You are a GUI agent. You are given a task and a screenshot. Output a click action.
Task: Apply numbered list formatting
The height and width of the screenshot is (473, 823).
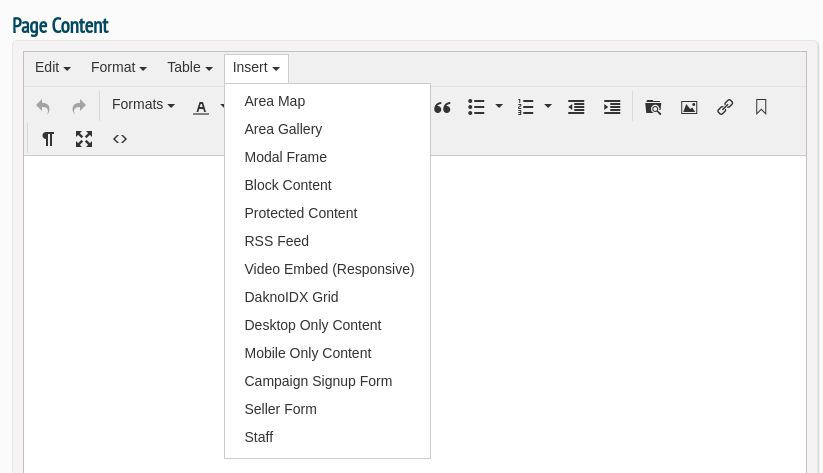click(525, 107)
